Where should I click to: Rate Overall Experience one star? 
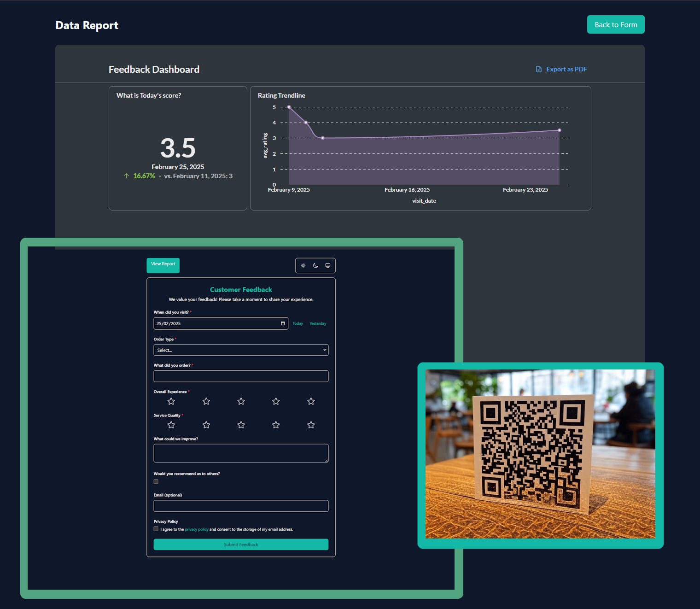coord(171,401)
